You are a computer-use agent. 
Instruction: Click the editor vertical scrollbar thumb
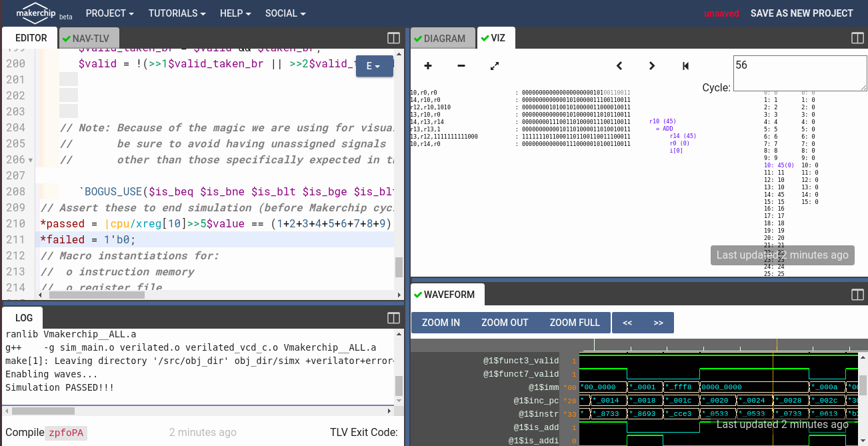click(399, 267)
